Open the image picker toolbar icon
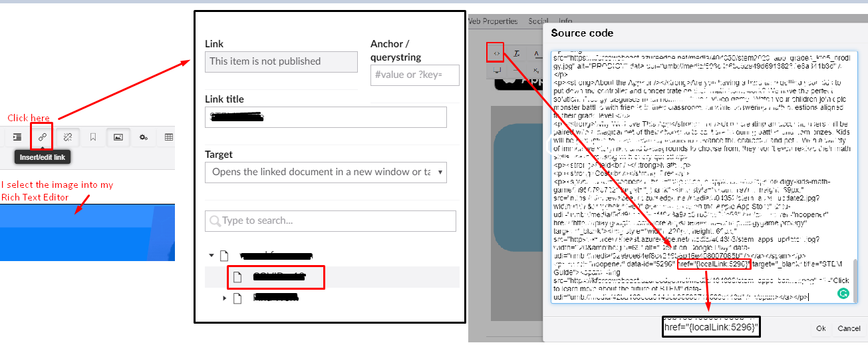The height and width of the screenshot is (345, 868). (118, 137)
